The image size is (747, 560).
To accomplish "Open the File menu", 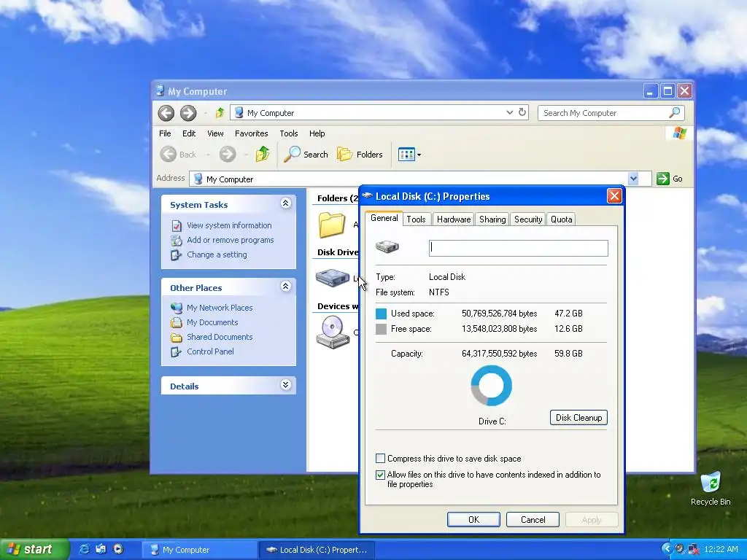I will tap(165, 133).
